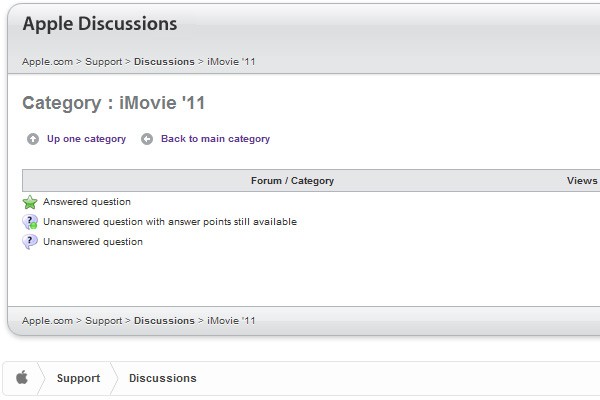Click the Back to main category arrow icon
The height and width of the screenshot is (400, 600).
click(x=147, y=139)
